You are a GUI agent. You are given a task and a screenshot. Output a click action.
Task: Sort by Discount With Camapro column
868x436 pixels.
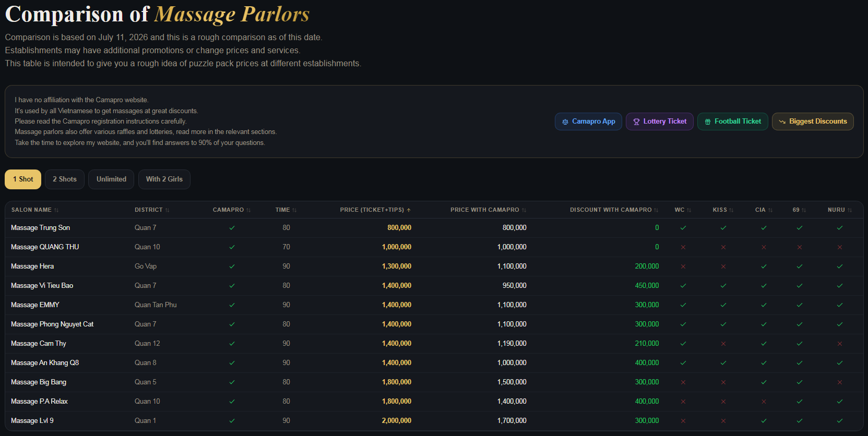[x=614, y=210]
